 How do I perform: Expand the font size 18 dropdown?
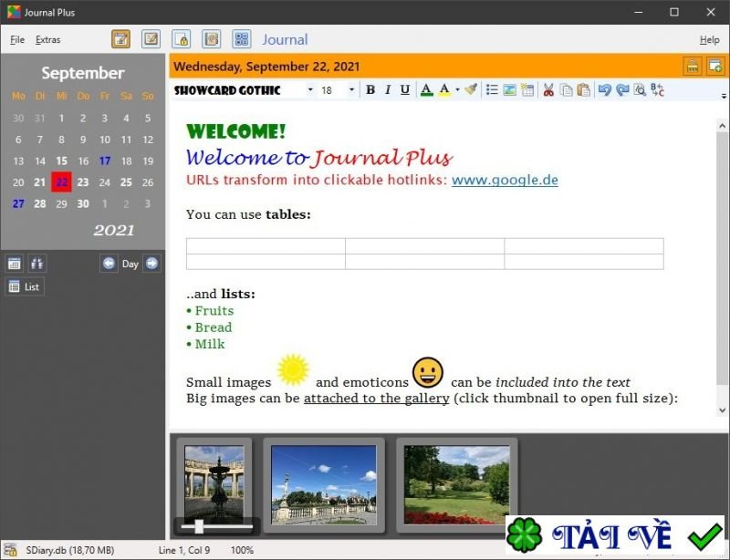(x=352, y=90)
